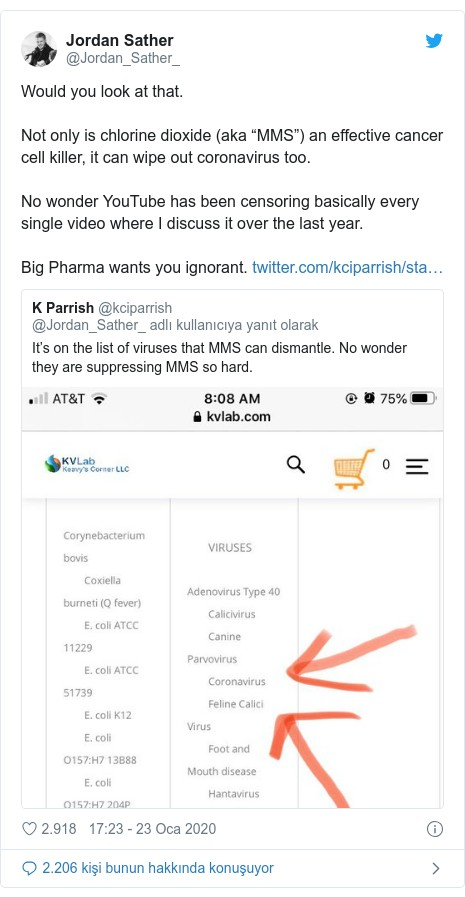
Task: Open '2.206 kişi bunun hakkında konuşuyor'
Action: point(158,868)
